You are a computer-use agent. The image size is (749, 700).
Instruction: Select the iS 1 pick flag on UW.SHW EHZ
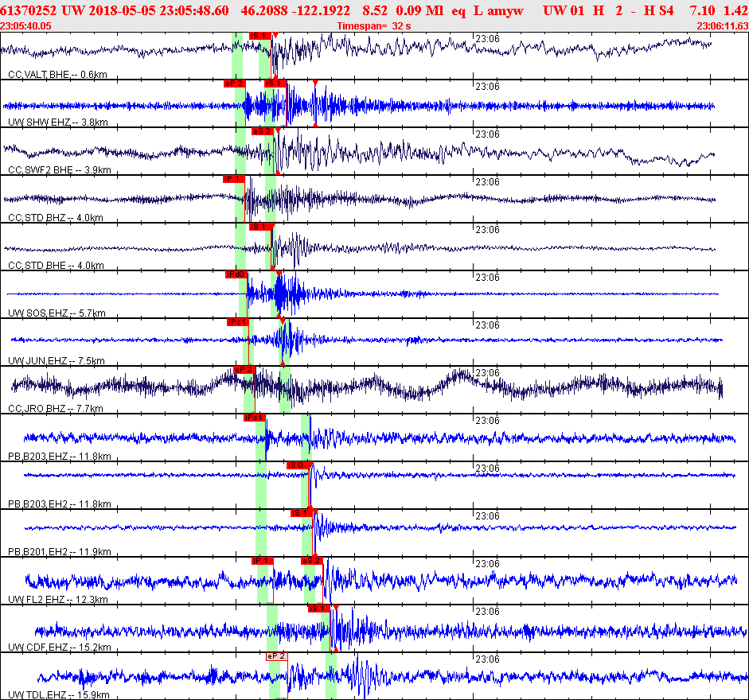(275, 84)
